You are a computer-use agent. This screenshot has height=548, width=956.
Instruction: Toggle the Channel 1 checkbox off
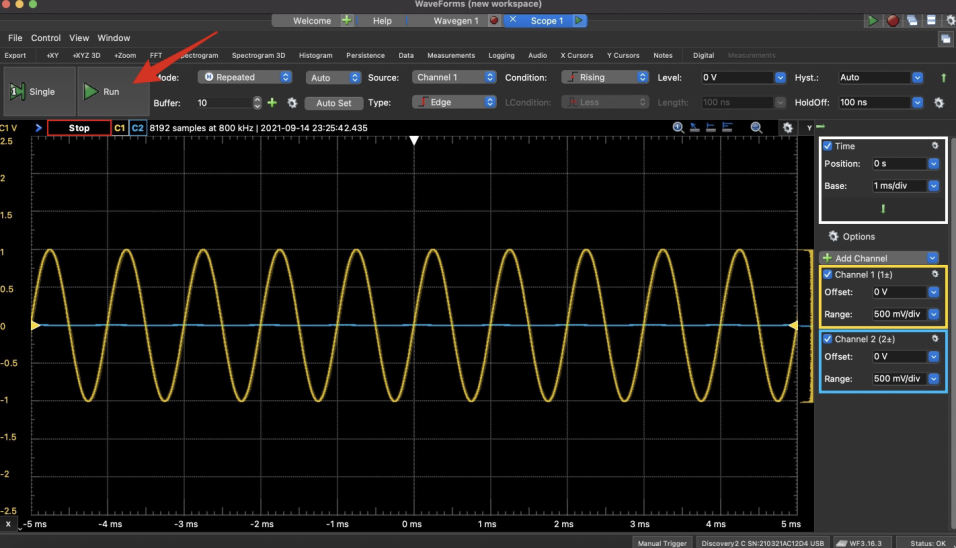coord(827,274)
